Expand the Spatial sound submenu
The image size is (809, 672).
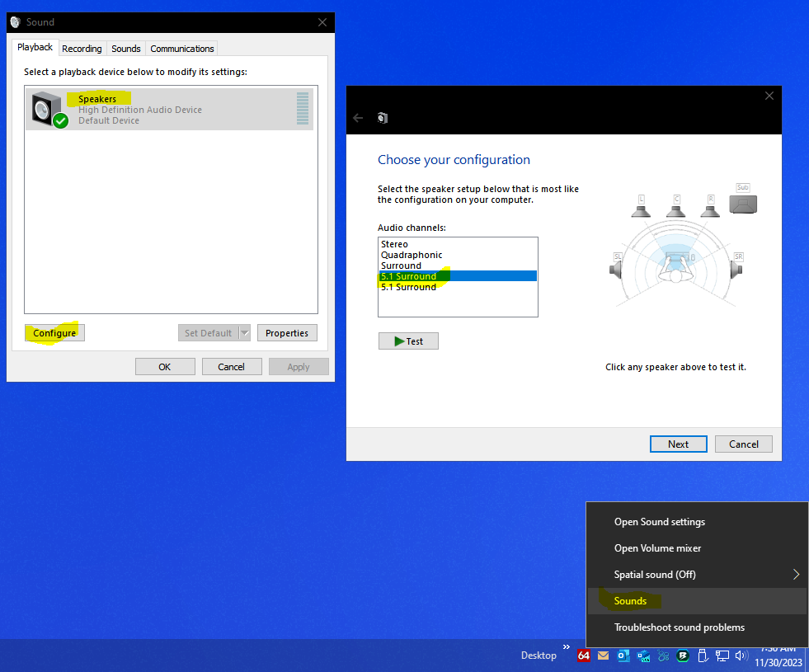point(796,575)
